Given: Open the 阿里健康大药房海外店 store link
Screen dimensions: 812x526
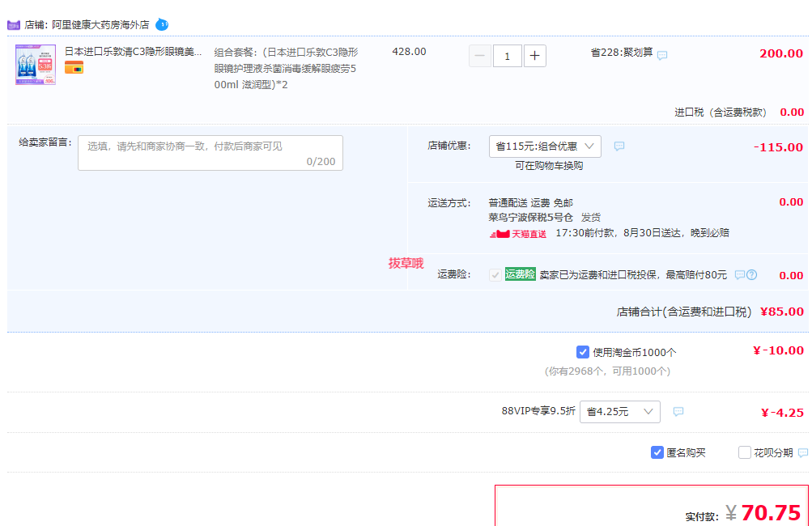Looking at the screenshot, I should point(100,25).
